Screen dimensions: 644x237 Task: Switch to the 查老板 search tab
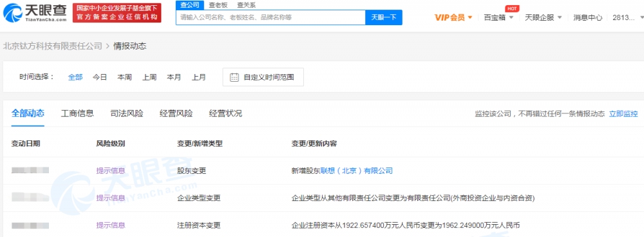point(218,5)
